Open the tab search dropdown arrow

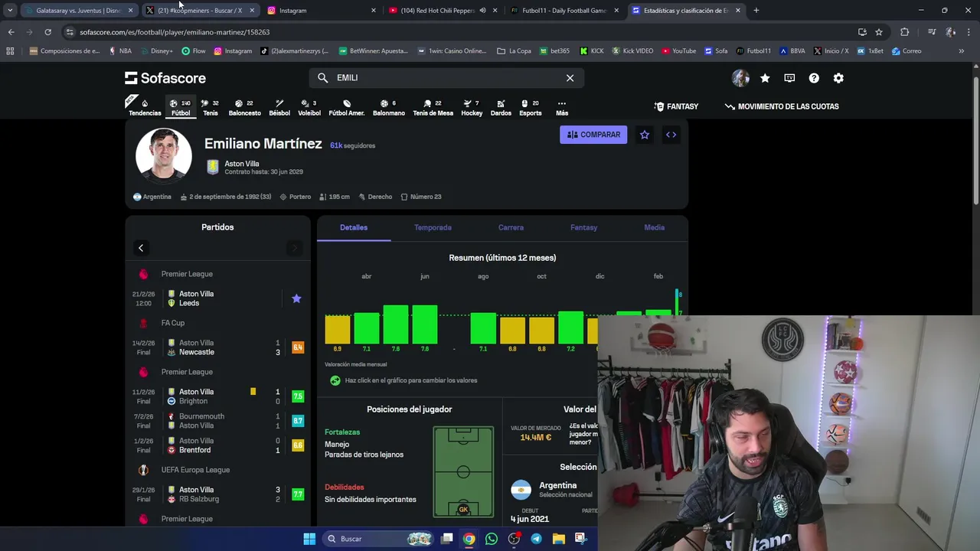pyautogui.click(x=10, y=10)
